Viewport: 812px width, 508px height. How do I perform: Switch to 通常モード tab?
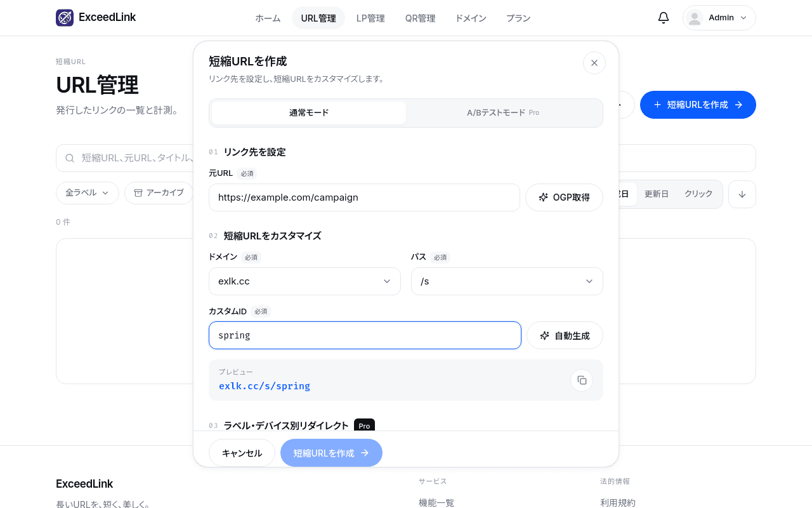[309, 113]
